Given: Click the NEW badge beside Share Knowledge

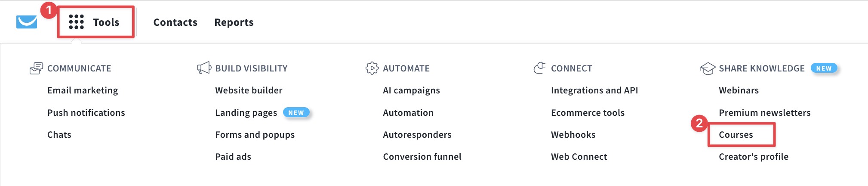Looking at the screenshot, I should click(824, 68).
